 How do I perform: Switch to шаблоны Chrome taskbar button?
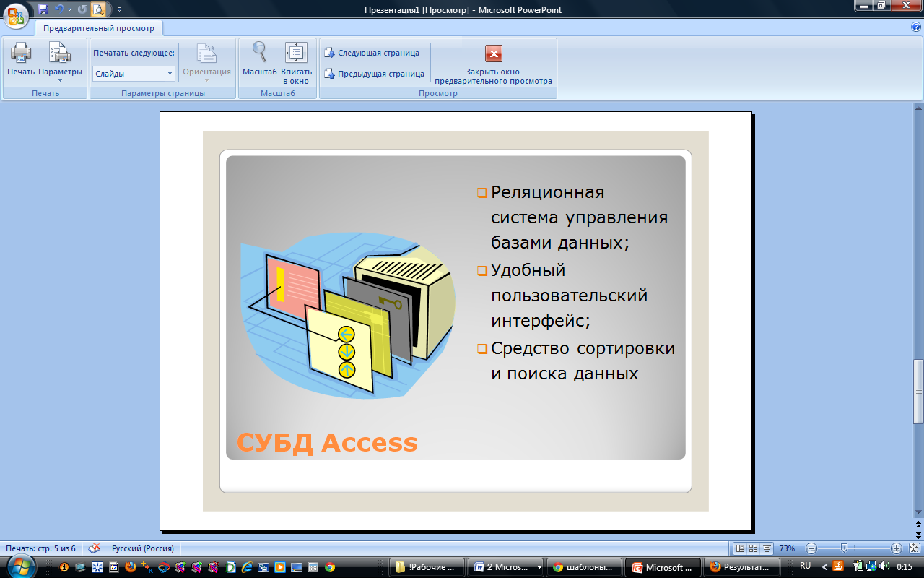click(x=584, y=567)
